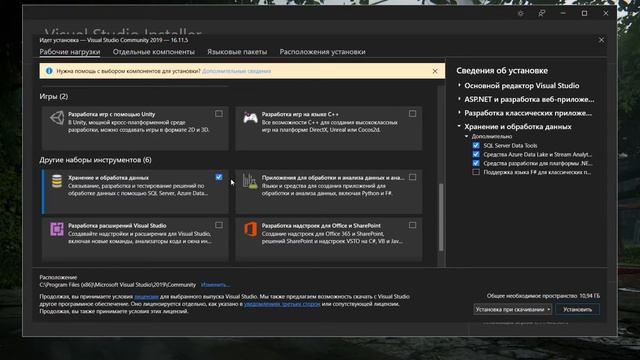640x360 pixels.
Task: Click the data science applications icon
Action: [x=250, y=181]
